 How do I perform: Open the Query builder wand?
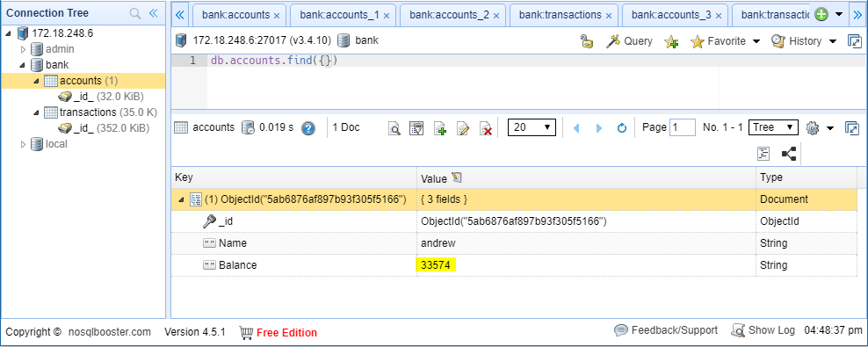click(x=629, y=41)
